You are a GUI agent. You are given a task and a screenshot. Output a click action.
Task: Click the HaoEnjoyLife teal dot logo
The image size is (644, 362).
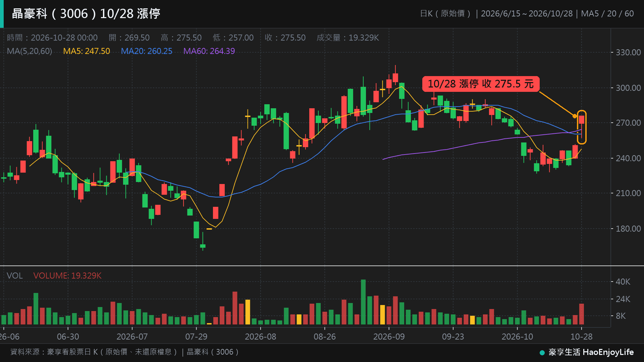pyautogui.click(x=542, y=353)
